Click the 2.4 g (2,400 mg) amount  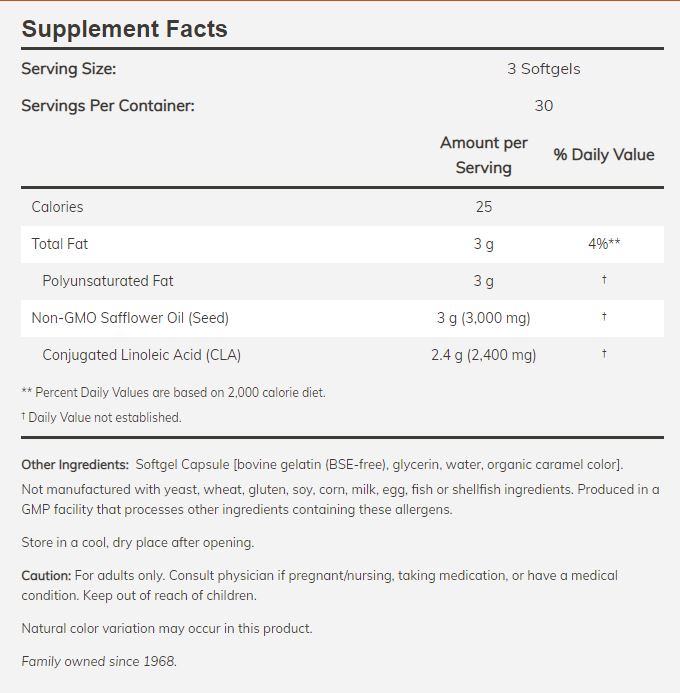click(483, 355)
